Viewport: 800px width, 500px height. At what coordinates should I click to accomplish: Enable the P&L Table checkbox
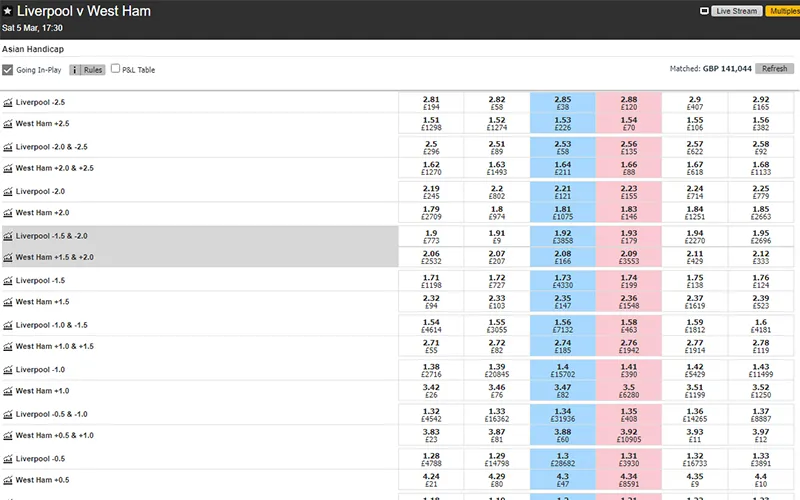point(115,68)
